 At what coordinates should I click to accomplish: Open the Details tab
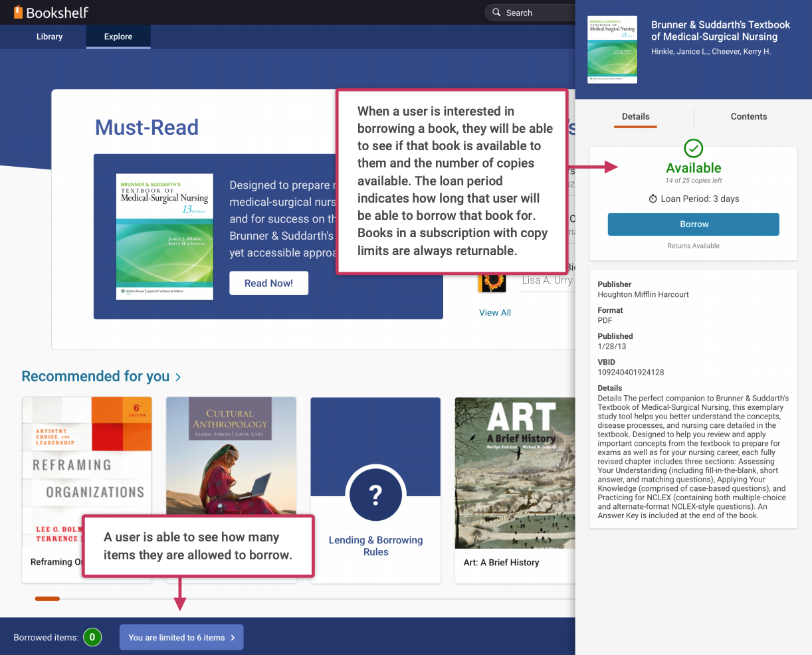click(x=635, y=116)
